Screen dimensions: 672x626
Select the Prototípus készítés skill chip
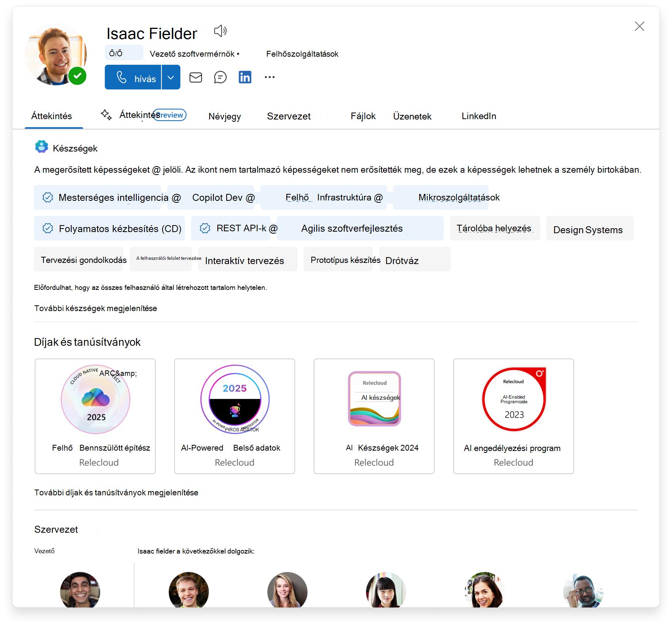click(x=338, y=259)
